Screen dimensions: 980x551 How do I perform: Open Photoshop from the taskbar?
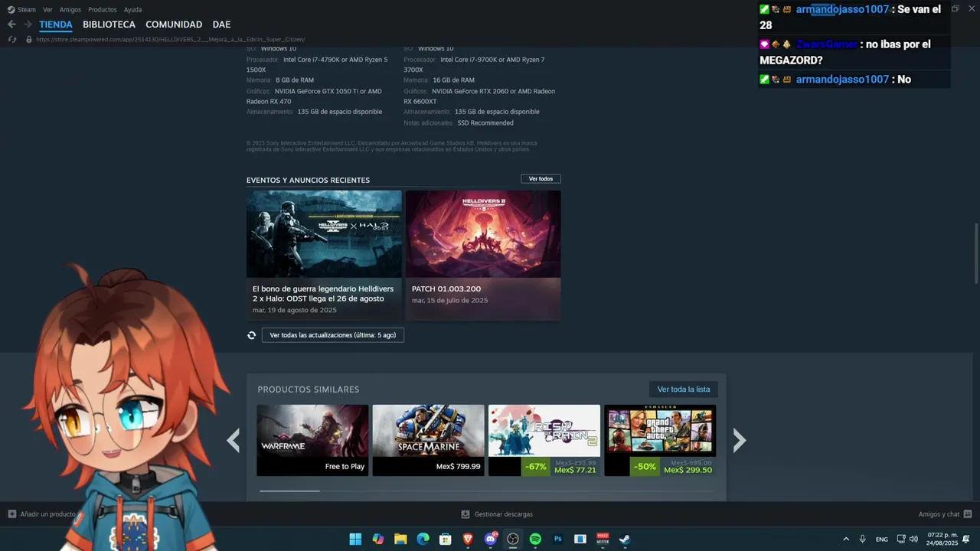(558, 539)
